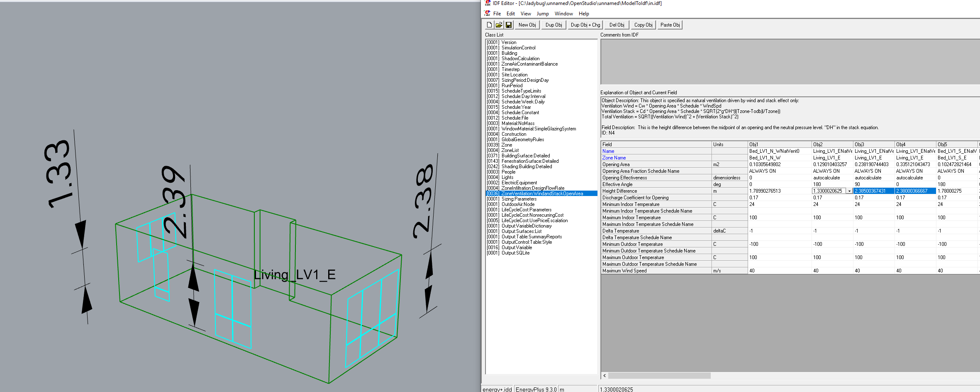Click the Save floppy disk icon
Viewport: 980px width, 392px height.
coord(508,25)
